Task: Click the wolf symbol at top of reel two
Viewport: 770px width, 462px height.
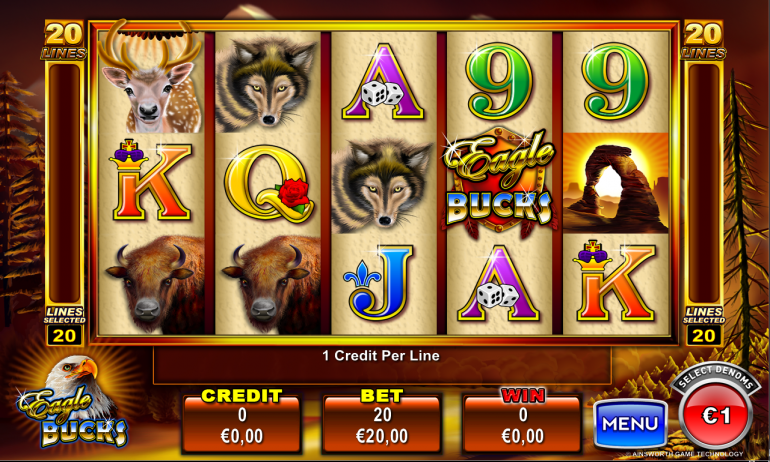Action: coord(266,84)
